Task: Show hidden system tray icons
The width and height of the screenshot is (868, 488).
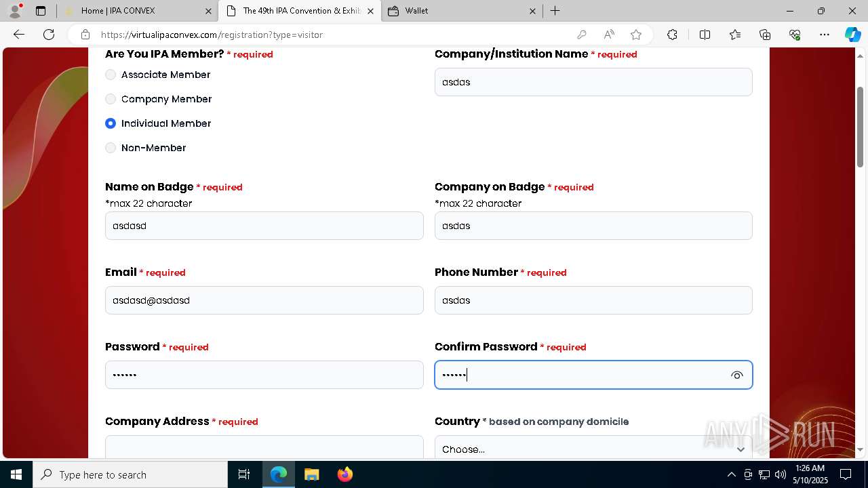Action: pyautogui.click(x=731, y=474)
